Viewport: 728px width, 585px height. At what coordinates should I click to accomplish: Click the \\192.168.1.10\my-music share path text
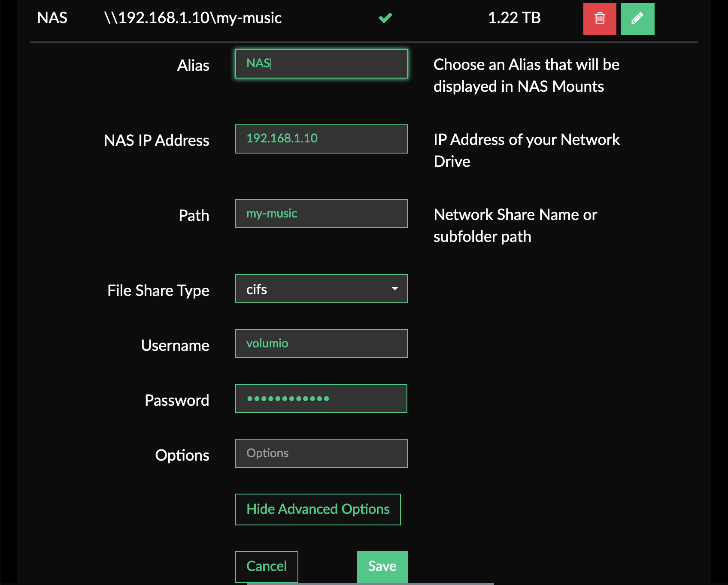tap(193, 18)
